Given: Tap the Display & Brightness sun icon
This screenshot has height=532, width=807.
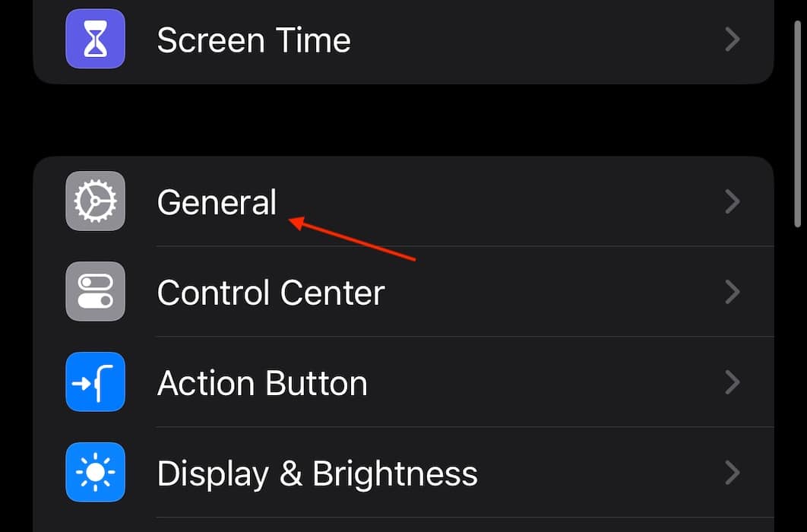Looking at the screenshot, I should coord(95,473).
